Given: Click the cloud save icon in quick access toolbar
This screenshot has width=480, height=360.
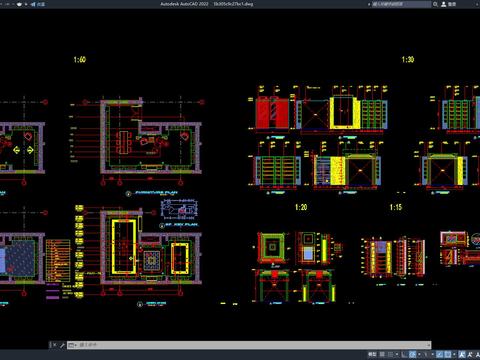Looking at the screenshot, I should pos(19,4).
